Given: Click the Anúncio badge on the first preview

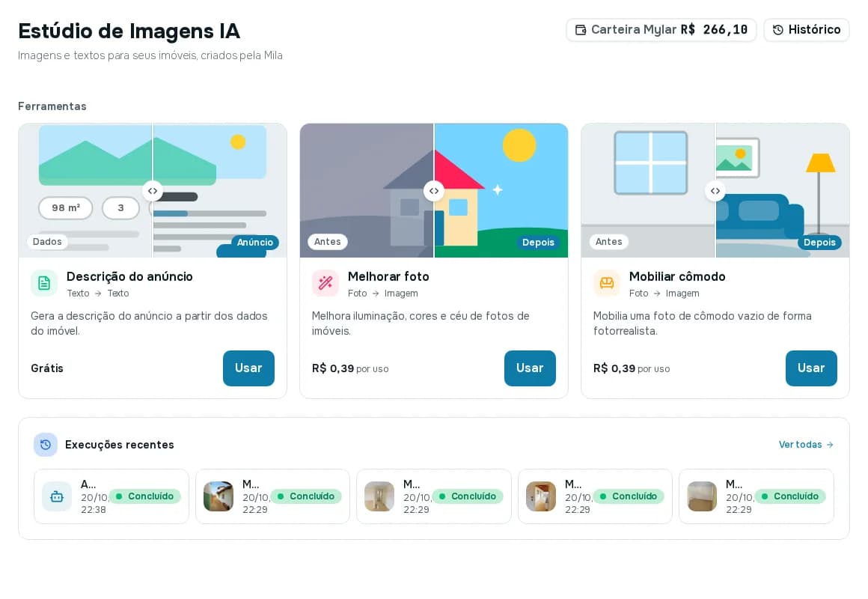Looking at the screenshot, I should (255, 242).
